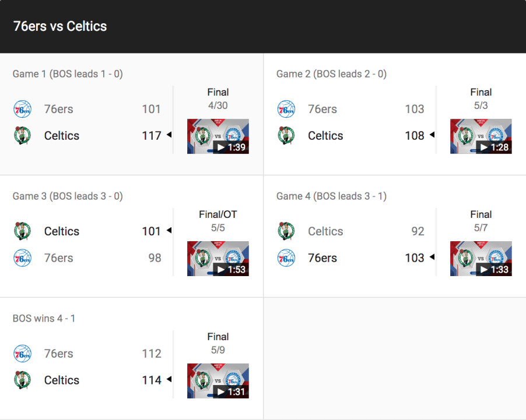This screenshot has width=526, height=420.
Task: Click the Celtics logo in Game 3
Action: (x=22, y=231)
